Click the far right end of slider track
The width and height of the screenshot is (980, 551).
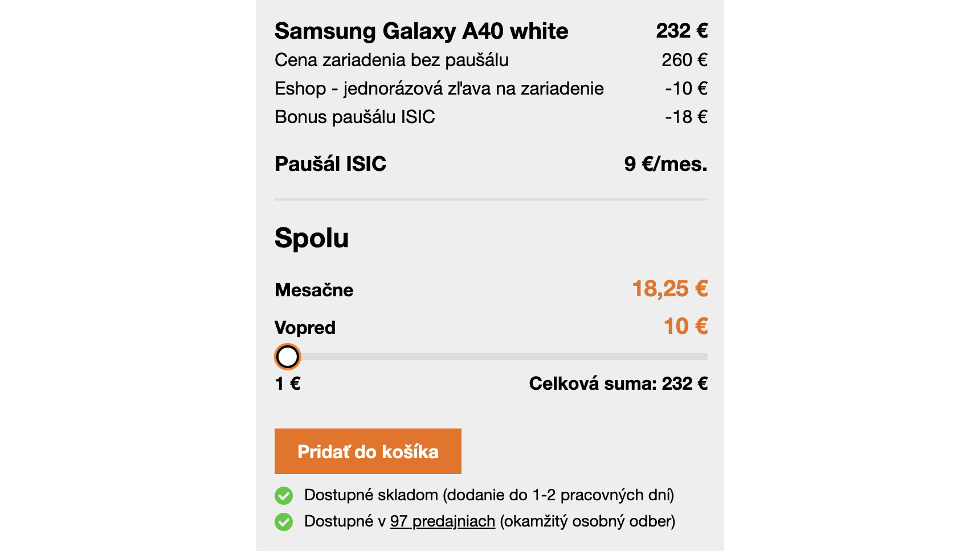pyautogui.click(x=705, y=357)
